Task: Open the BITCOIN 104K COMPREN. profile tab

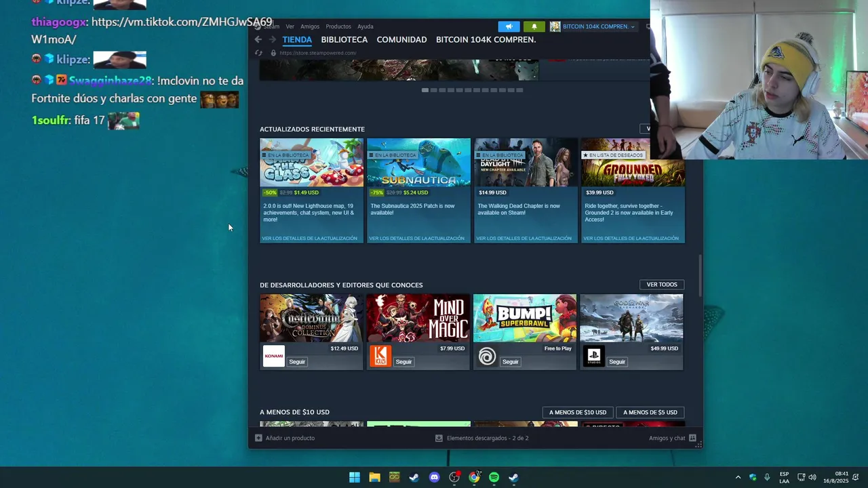Action: click(x=486, y=39)
